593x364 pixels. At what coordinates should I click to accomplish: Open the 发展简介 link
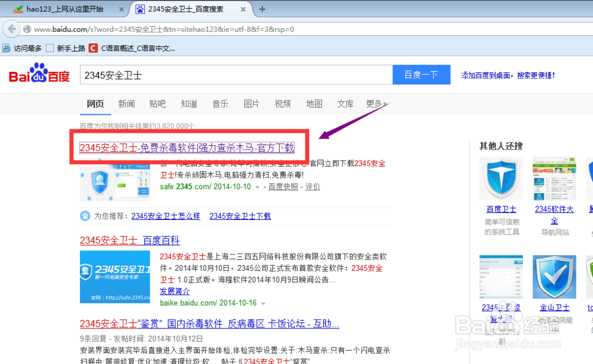(x=175, y=292)
